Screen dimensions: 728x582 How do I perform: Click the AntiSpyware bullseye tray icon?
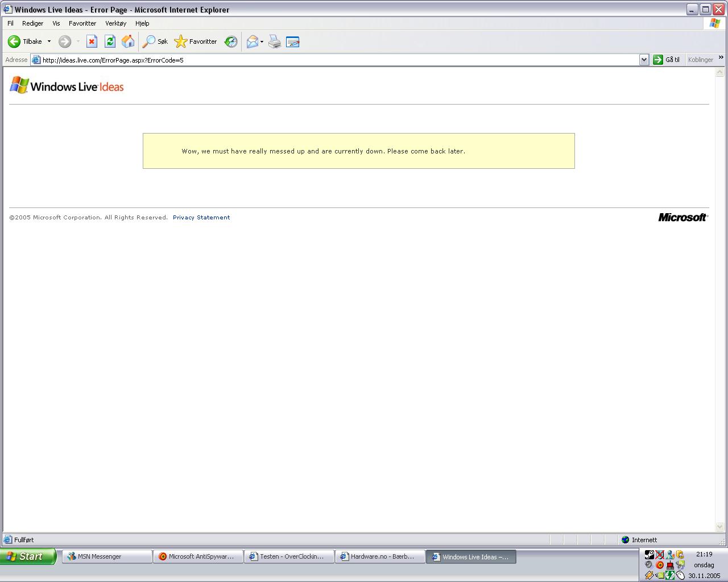(660, 565)
